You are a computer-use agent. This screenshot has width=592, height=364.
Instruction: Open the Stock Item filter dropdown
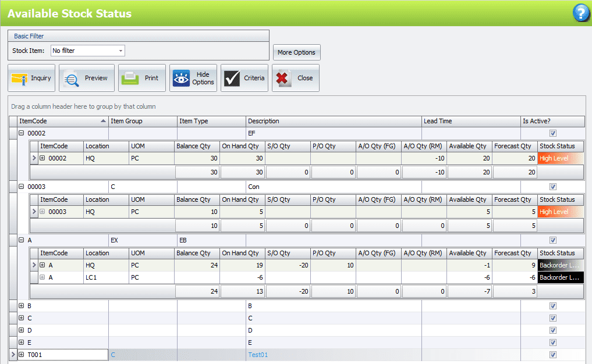(120, 51)
